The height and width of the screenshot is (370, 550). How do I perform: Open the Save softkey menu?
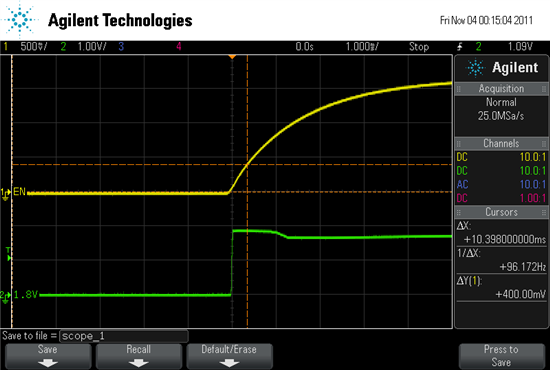(48, 356)
